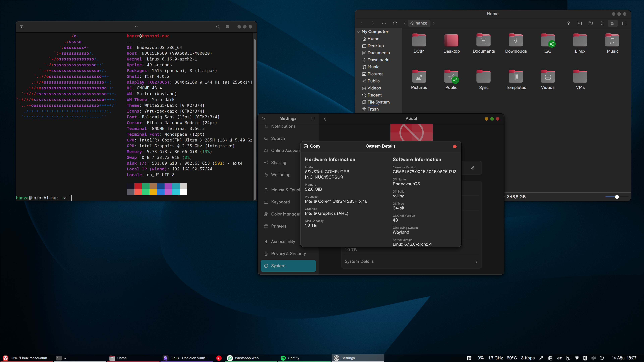Open Spotify from the taskbar
Screen dimensions: 644x362
[304, 358]
